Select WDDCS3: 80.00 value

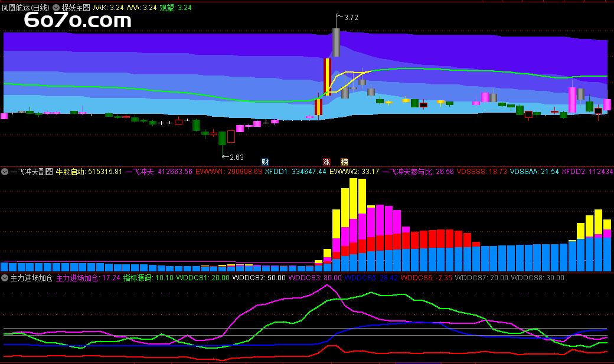[x=315, y=278]
